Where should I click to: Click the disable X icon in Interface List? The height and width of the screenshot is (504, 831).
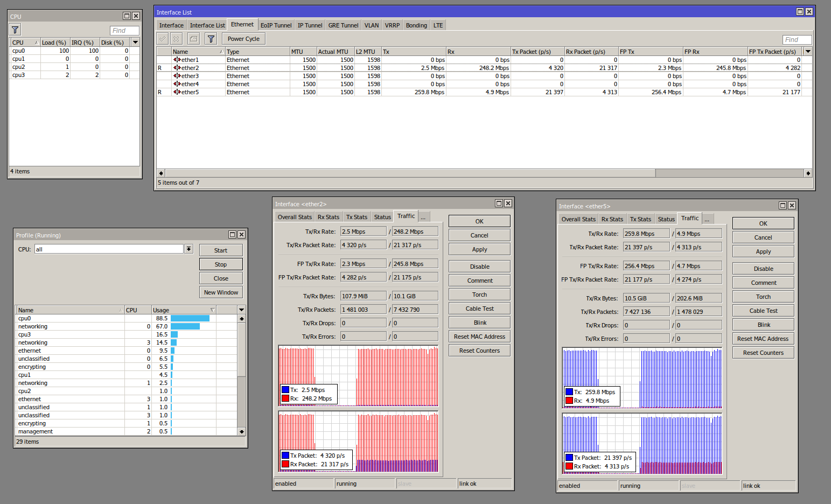pos(176,39)
